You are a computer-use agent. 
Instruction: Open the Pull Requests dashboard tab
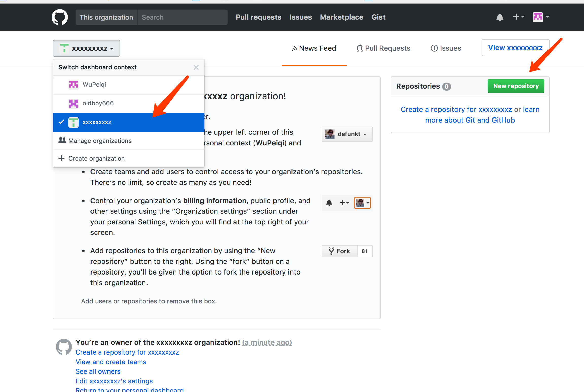[x=383, y=48]
